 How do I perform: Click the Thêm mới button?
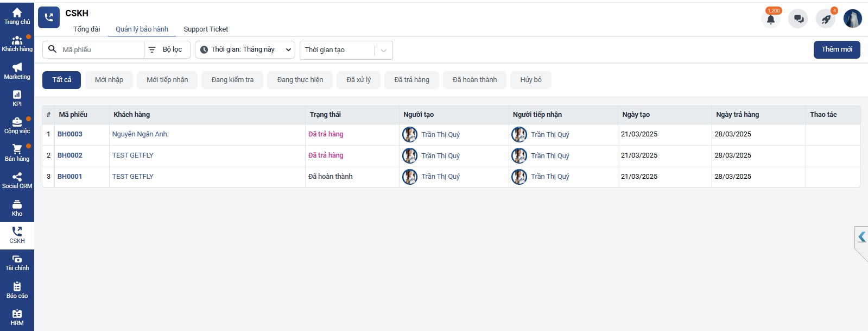point(837,49)
